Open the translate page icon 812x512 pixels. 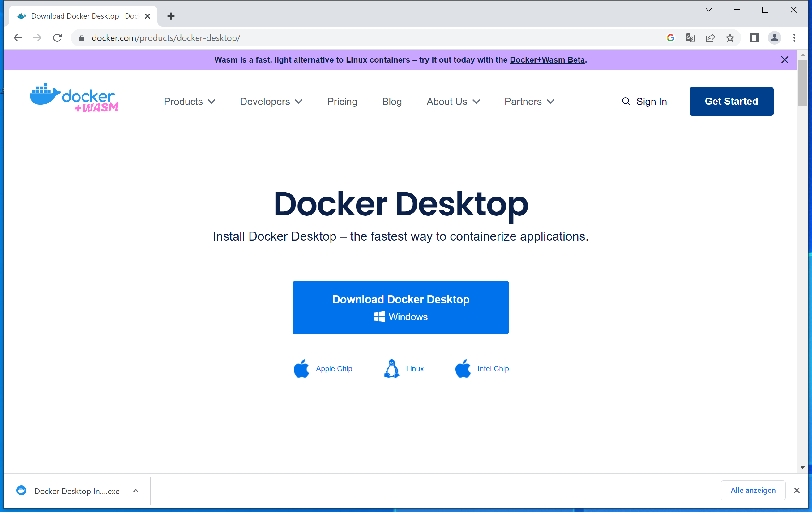point(690,38)
